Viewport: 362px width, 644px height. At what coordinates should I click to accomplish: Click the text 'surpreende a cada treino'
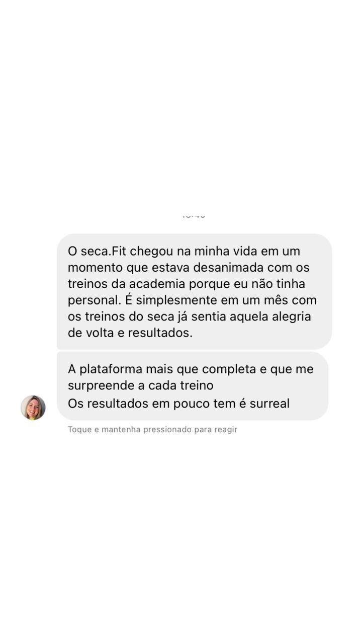141,385
